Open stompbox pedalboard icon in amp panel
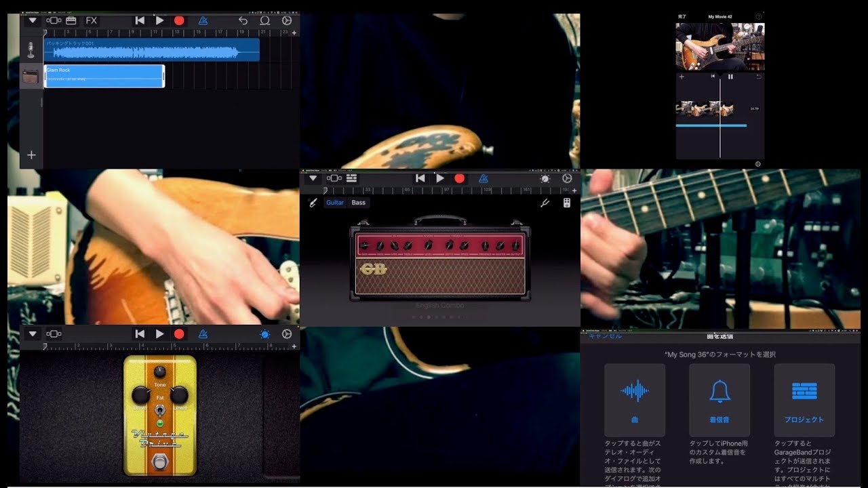The image size is (868, 488). (567, 203)
